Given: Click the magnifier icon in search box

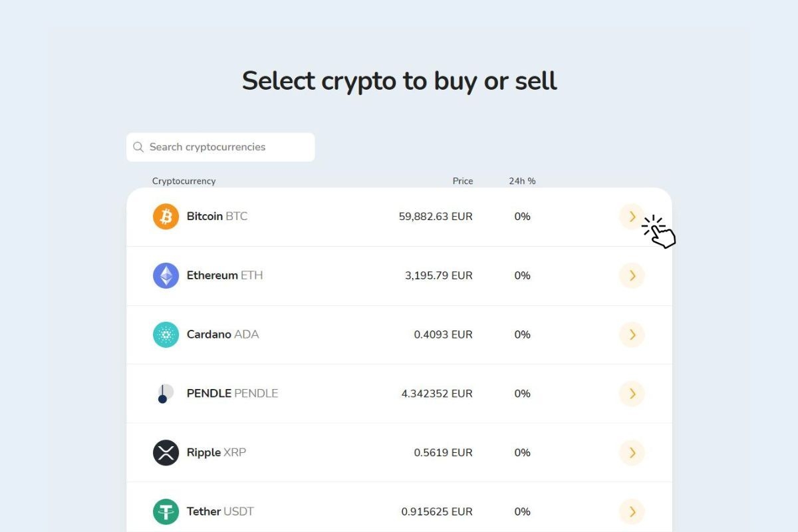Looking at the screenshot, I should coord(138,147).
